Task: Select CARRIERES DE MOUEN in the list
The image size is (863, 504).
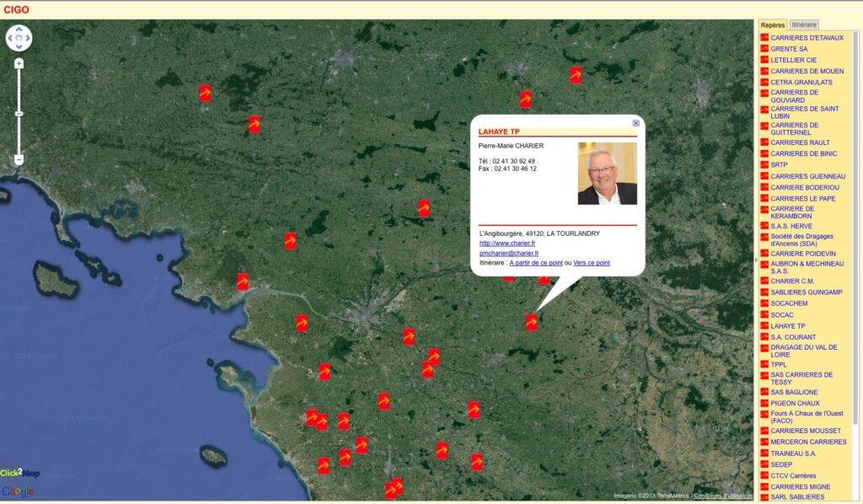Action: coord(807,71)
